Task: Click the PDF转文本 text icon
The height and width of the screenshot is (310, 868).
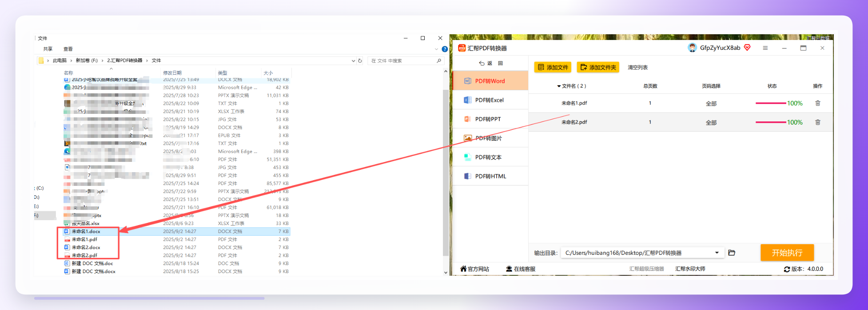Action: click(x=467, y=157)
